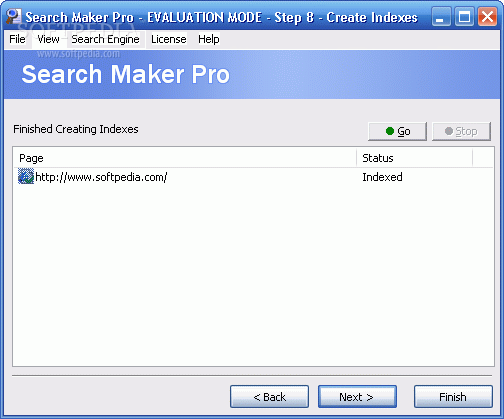Open the Search Engine menu
Viewport: 504px width, 419px height.
coord(105,39)
